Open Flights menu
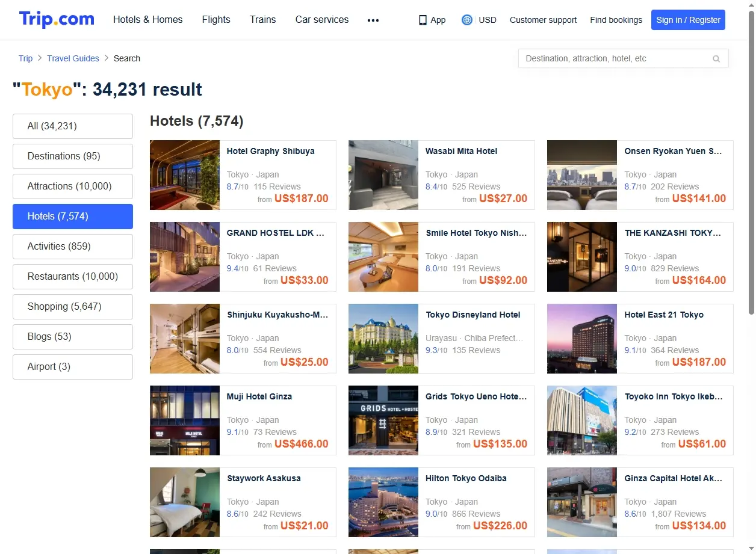The height and width of the screenshot is (554, 756). [216, 19]
